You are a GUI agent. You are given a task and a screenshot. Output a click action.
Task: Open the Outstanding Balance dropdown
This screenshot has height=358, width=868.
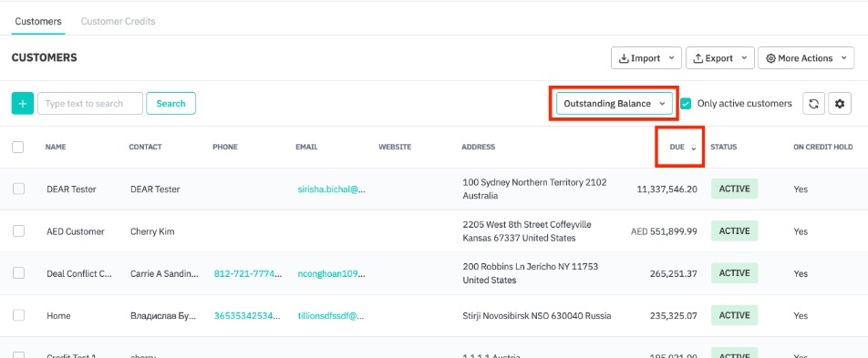(614, 104)
